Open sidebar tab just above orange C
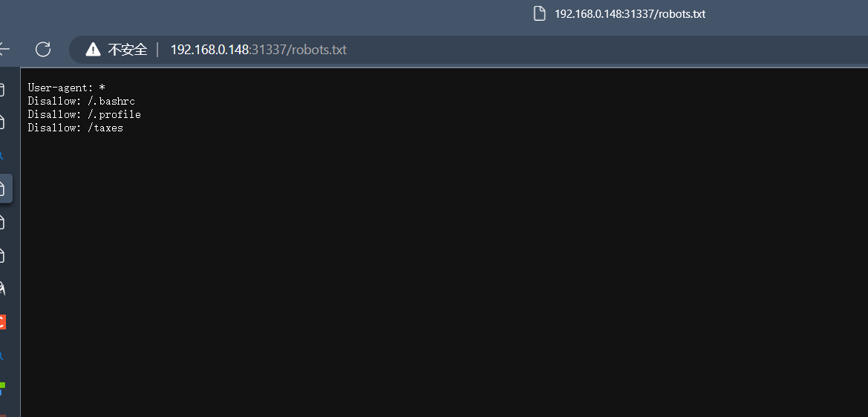868x417 pixels. pyautogui.click(x=3, y=289)
